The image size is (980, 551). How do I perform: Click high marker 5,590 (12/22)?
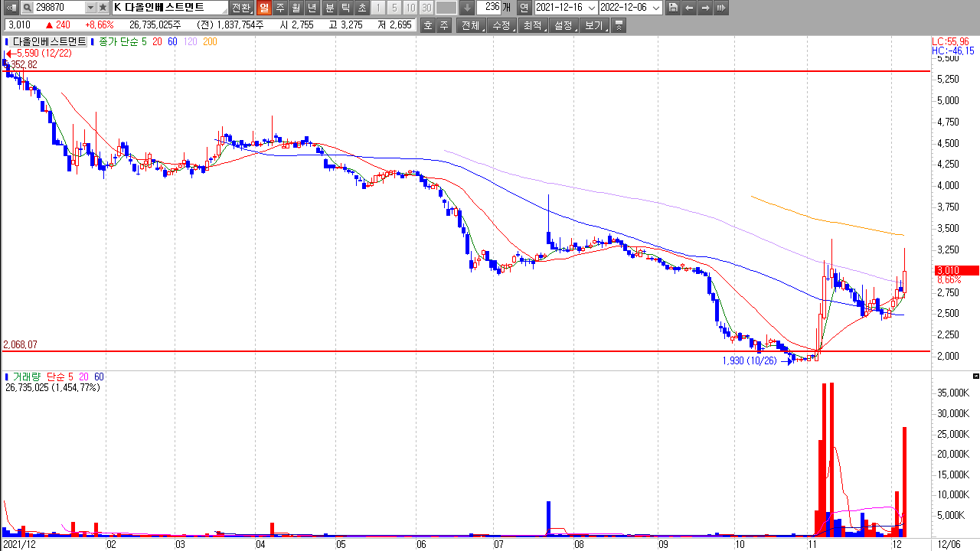(x=44, y=53)
